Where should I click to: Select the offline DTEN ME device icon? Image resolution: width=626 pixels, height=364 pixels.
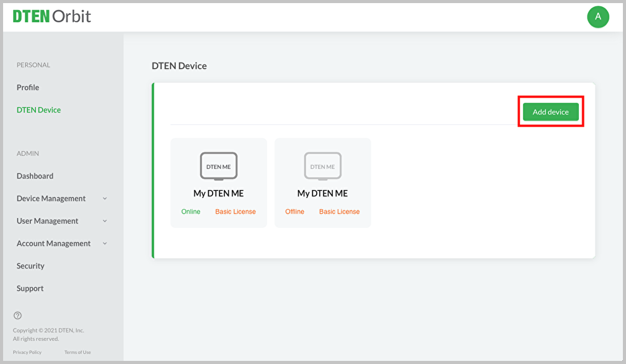pos(322,166)
